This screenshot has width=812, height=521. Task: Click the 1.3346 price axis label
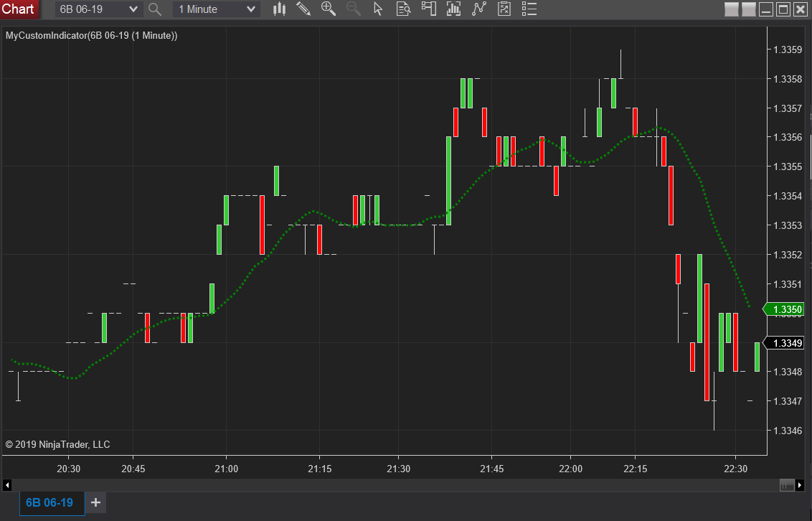(787, 431)
